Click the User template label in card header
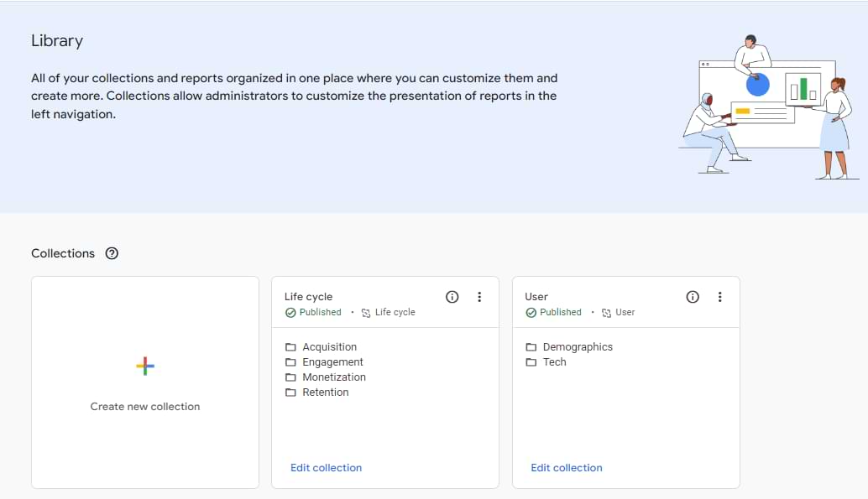This screenshot has width=868, height=499. [625, 312]
